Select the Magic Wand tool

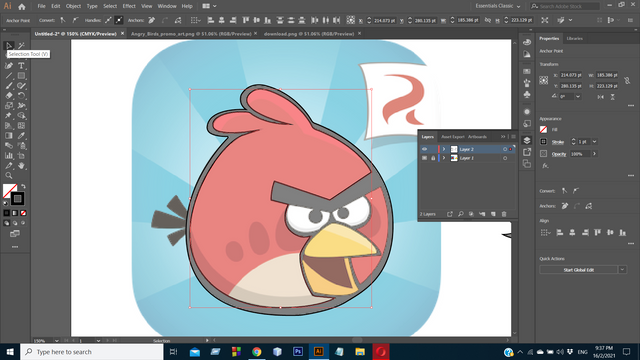tap(21, 46)
